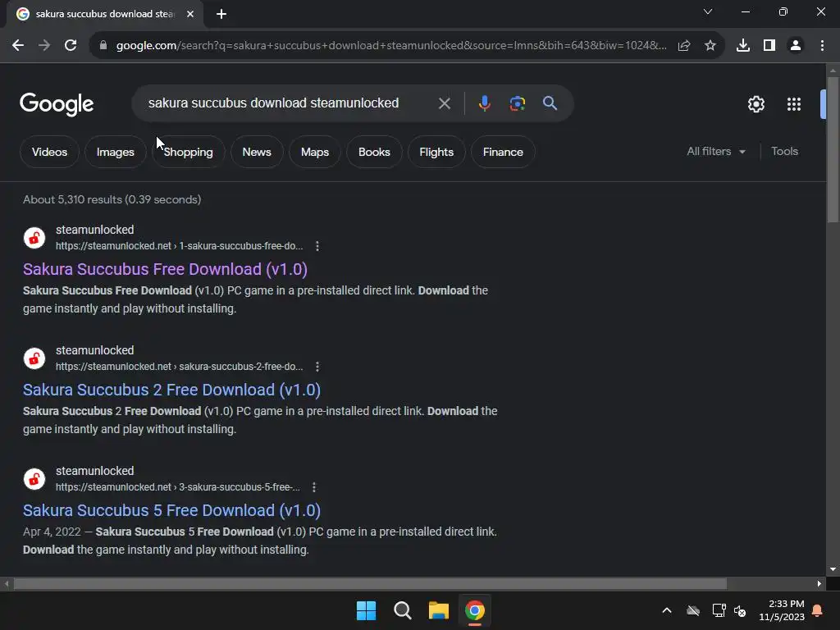Switch to Finance results
This screenshot has width=840, height=630.
pos(503,152)
